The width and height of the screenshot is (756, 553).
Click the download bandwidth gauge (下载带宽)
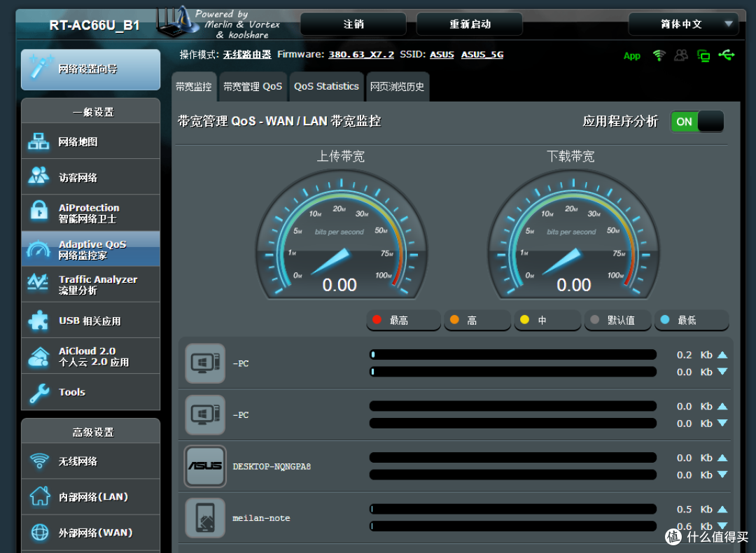click(x=573, y=234)
